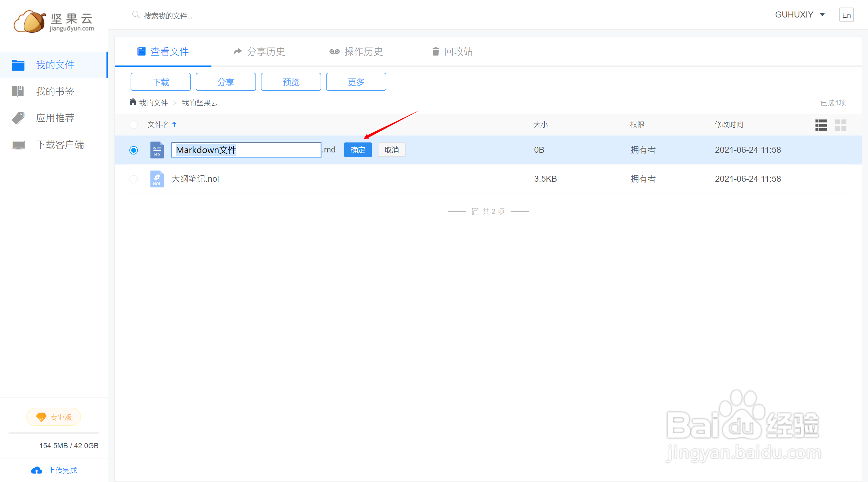Click the Markdown file MD icon
The image size is (868, 482).
157,150
